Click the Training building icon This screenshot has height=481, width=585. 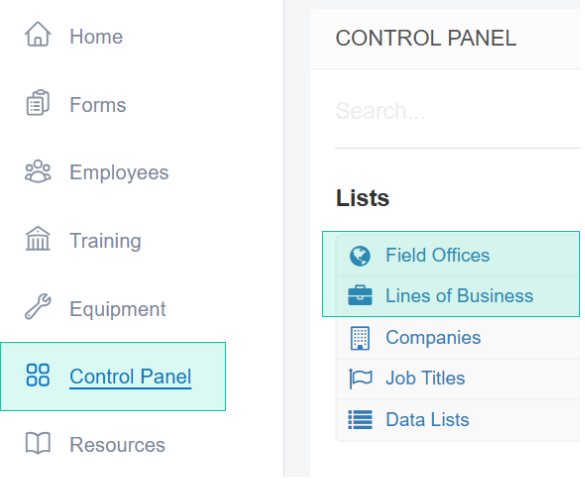pyautogui.click(x=38, y=238)
